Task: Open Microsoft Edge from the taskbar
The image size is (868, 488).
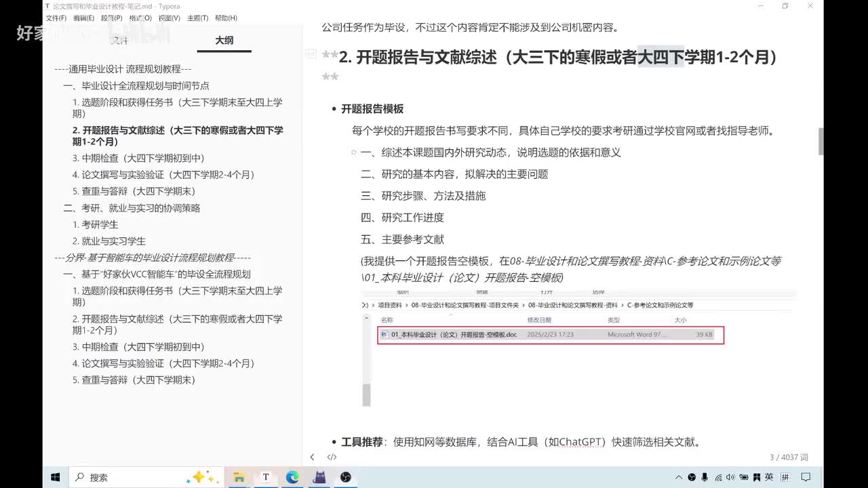Action: [x=292, y=477]
